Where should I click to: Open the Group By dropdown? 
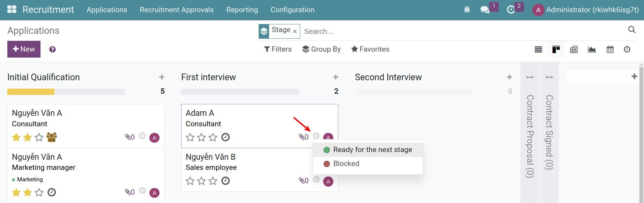pos(321,49)
